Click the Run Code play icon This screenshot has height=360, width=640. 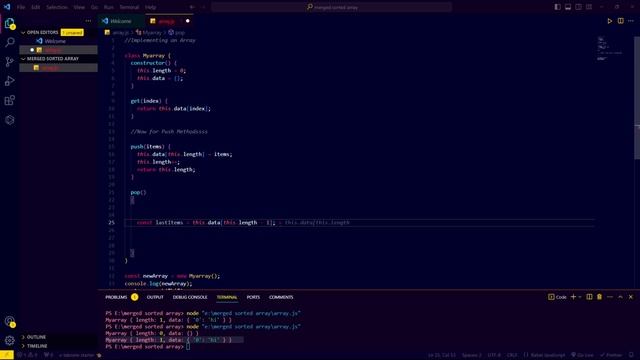(x=609, y=21)
